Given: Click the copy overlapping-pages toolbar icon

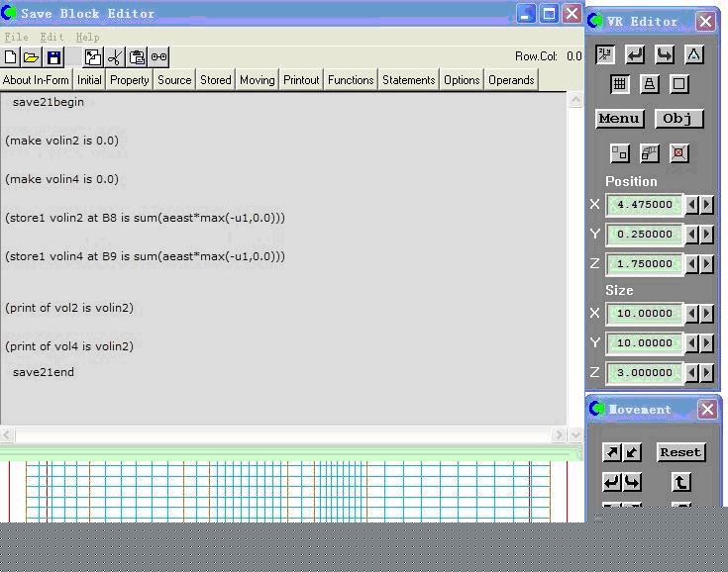Looking at the screenshot, I should click(x=92, y=57).
